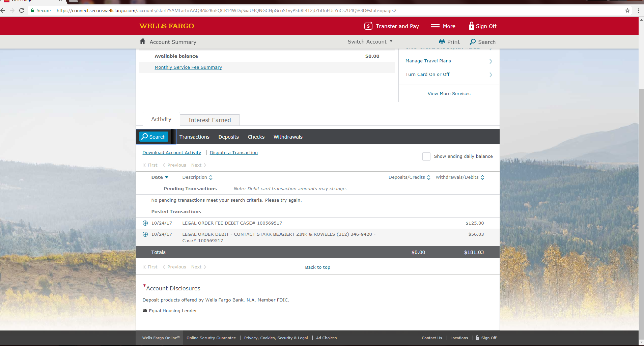
Task: Switch to the Interest Earned tab
Action: click(210, 120)
